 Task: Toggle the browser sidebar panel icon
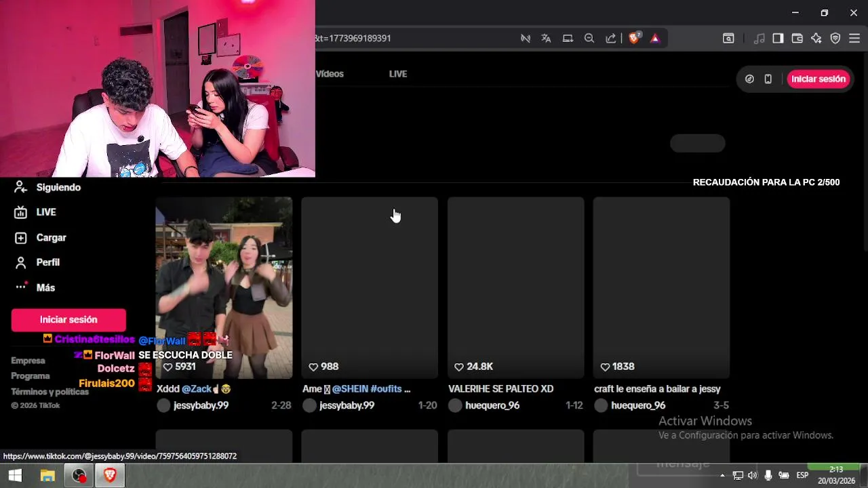778,39
